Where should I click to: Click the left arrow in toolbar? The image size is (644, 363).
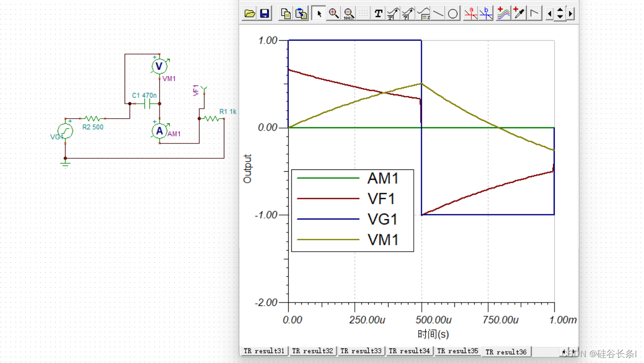(549, 14)
